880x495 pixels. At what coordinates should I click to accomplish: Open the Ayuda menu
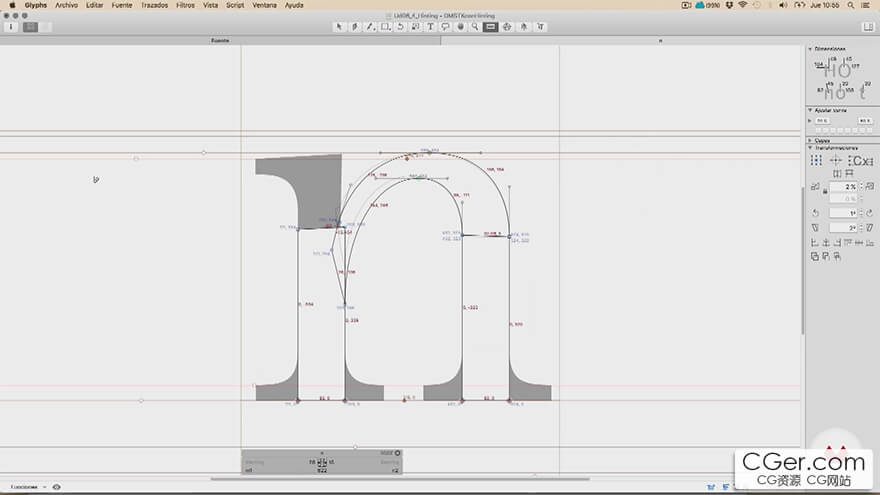294,5
